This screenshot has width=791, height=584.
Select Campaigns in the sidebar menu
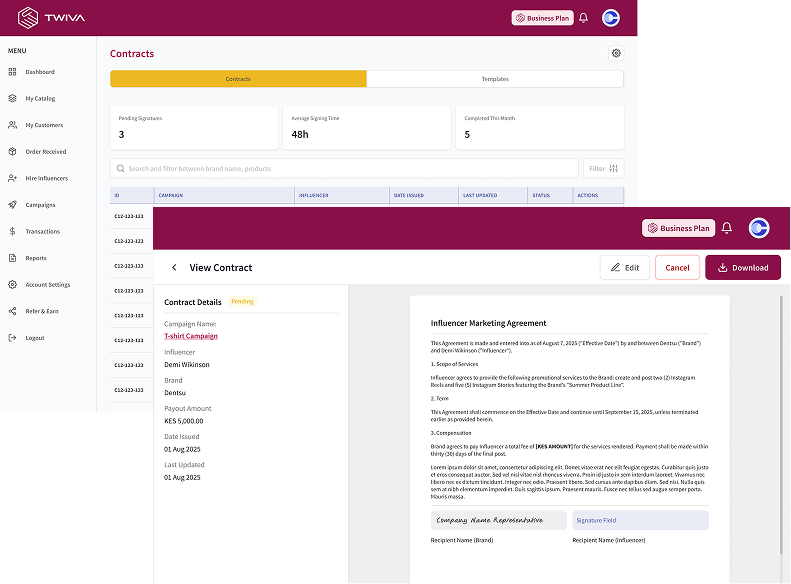(x=40, y=205)
